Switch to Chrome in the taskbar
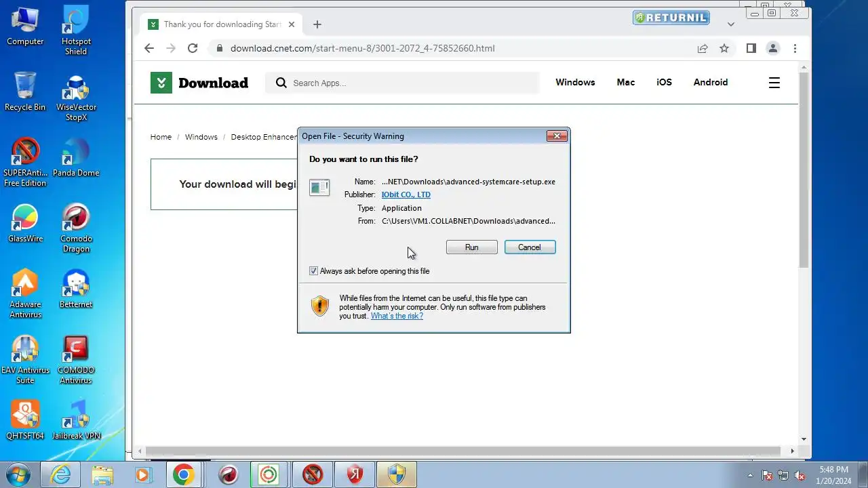 183,474
